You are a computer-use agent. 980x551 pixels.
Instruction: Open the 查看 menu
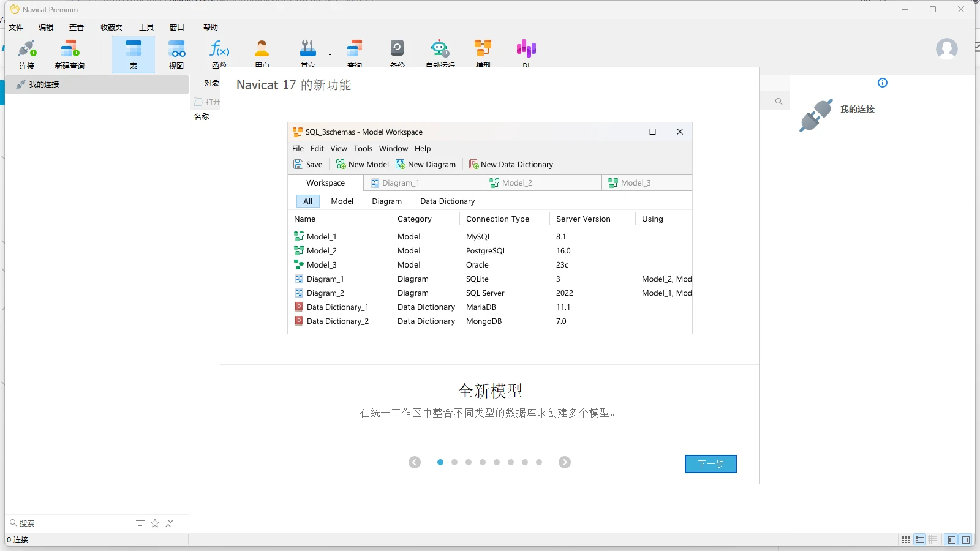77,27
